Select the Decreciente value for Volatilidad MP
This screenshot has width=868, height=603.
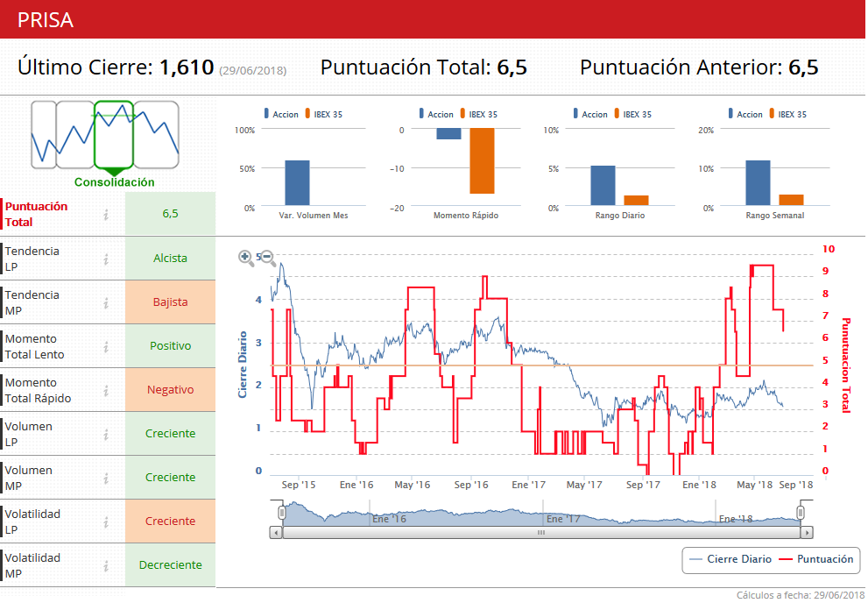pos(170,564)
